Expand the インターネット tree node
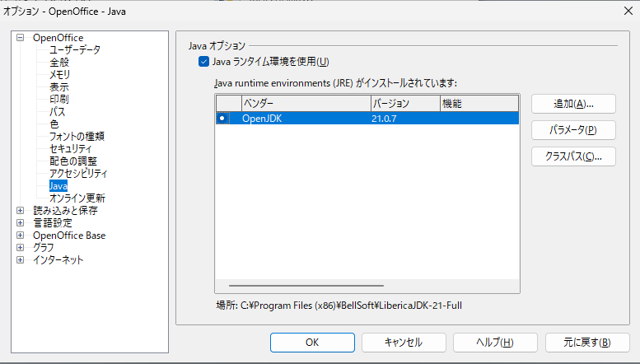640x364 pixels. pos(20,260)
